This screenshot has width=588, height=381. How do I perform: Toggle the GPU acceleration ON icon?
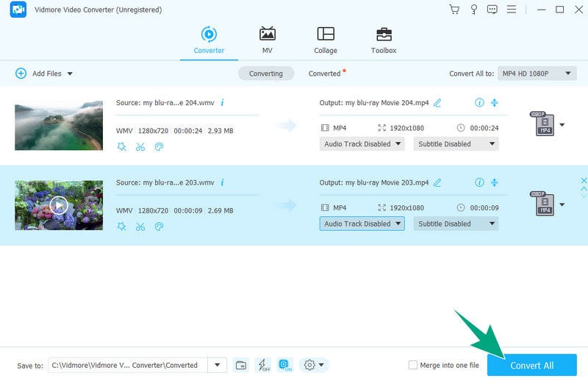coord(284,365)
